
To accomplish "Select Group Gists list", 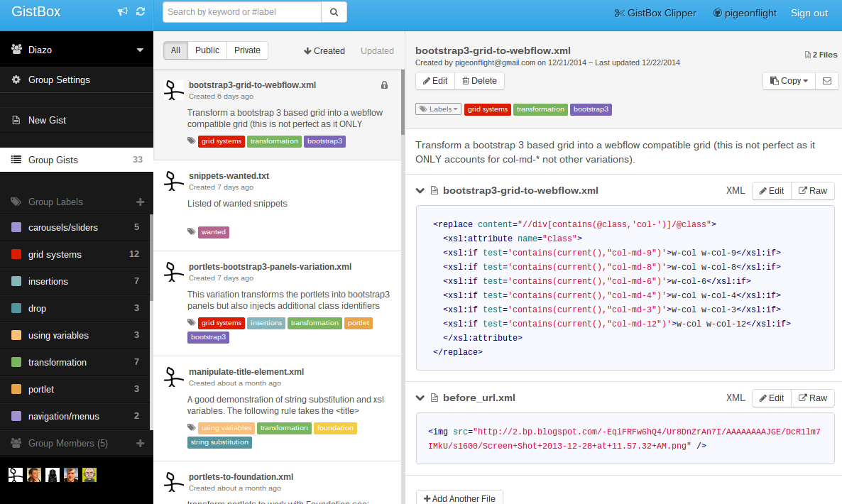I will pyautogui.click(x=77, y=160).
